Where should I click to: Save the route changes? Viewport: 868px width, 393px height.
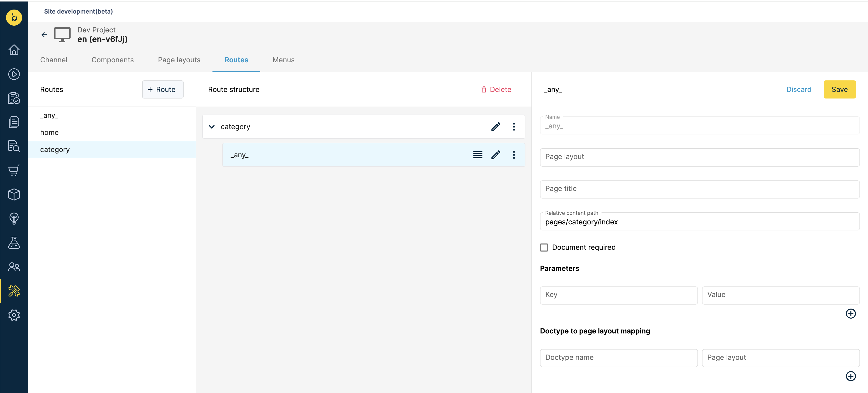click(x=839, y=89)
